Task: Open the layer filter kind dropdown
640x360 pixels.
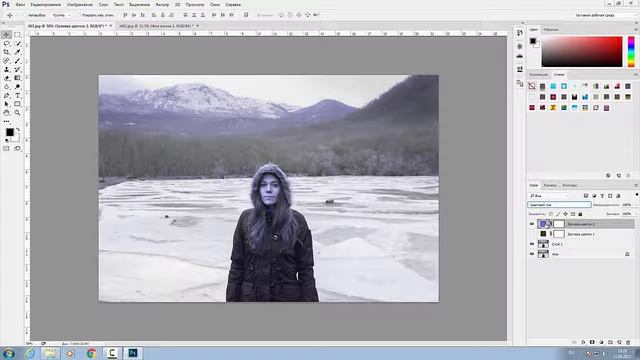Action: pos(549,196)
